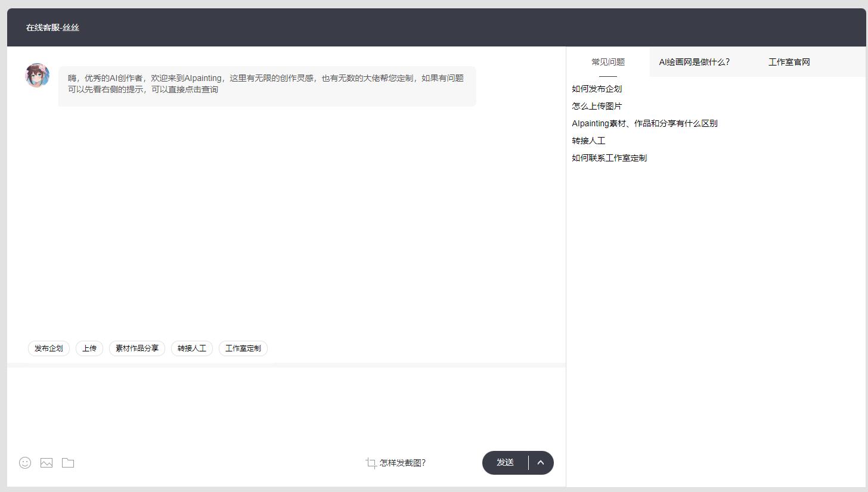The image size is (868, 492).
Task: Click the 素材作品分享 quick reply chip
Action: (x=137, y=348)
